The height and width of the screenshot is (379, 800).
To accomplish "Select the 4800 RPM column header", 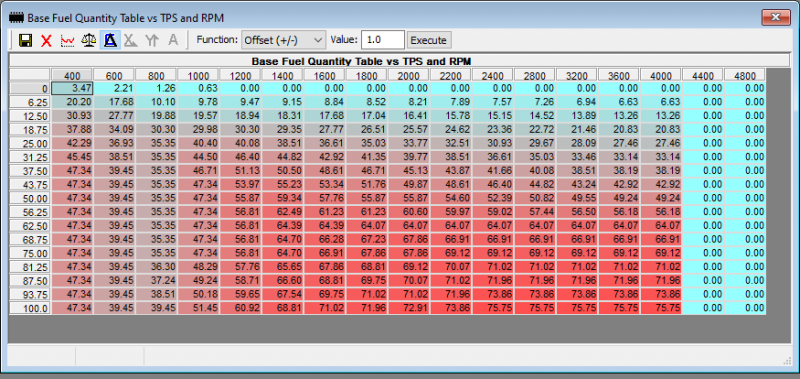I will pyautogui.click(x=744, y=75).
